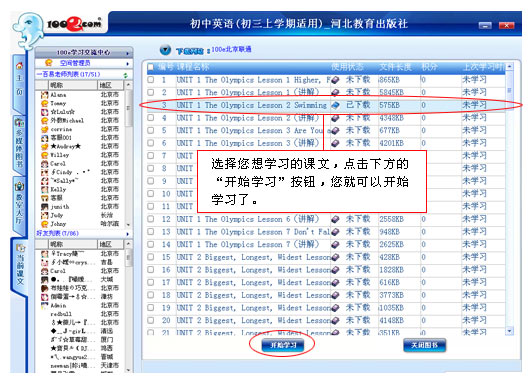Click lesson table scrollbar up arrow
Image resolution: width=530 pixels, height=382 pixels.
pos(509,66)
